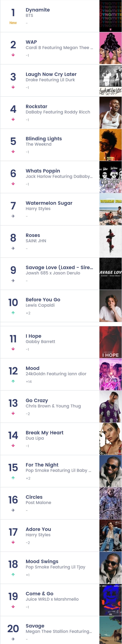The image size is (122, 644).
Task: Click the down-trend arrow beside WAP
Action: point(13,55)
